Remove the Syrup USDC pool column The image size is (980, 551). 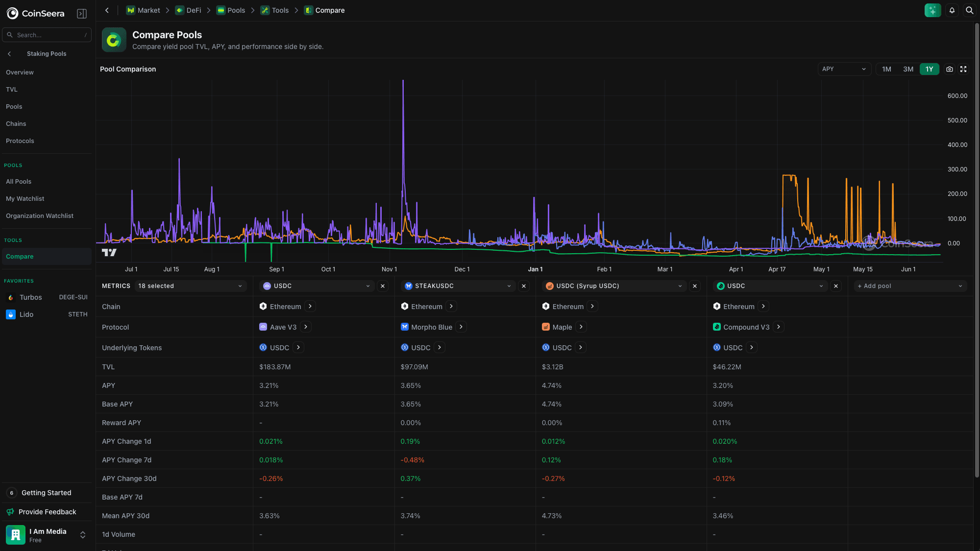point(695,286)
